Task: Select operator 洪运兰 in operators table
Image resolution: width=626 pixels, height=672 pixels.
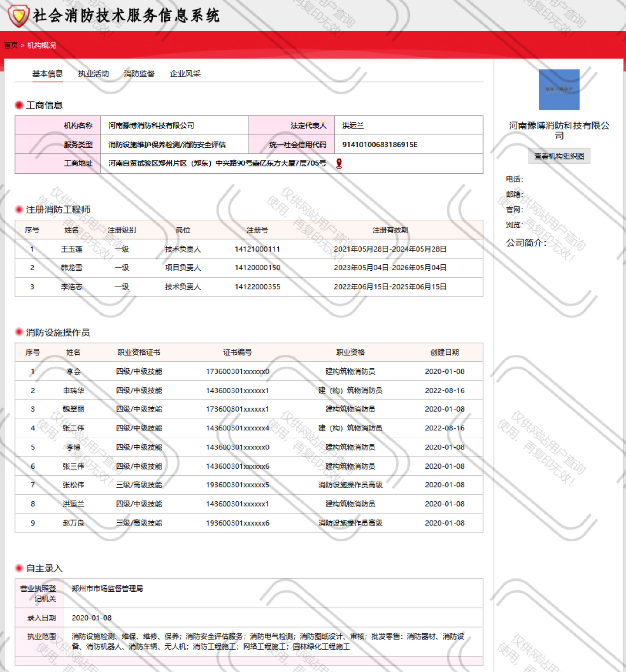Action: 249,504
